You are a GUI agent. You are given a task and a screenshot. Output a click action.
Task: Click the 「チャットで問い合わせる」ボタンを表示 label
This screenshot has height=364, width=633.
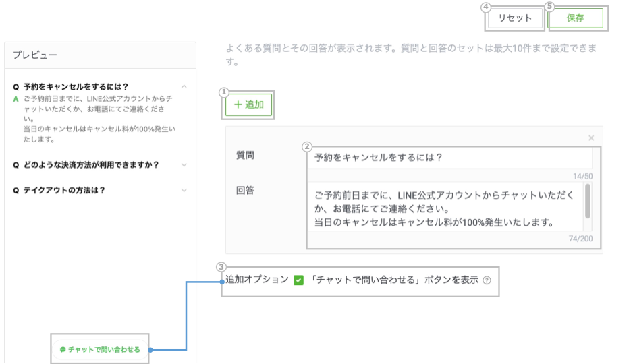click(x=395, y=280)
